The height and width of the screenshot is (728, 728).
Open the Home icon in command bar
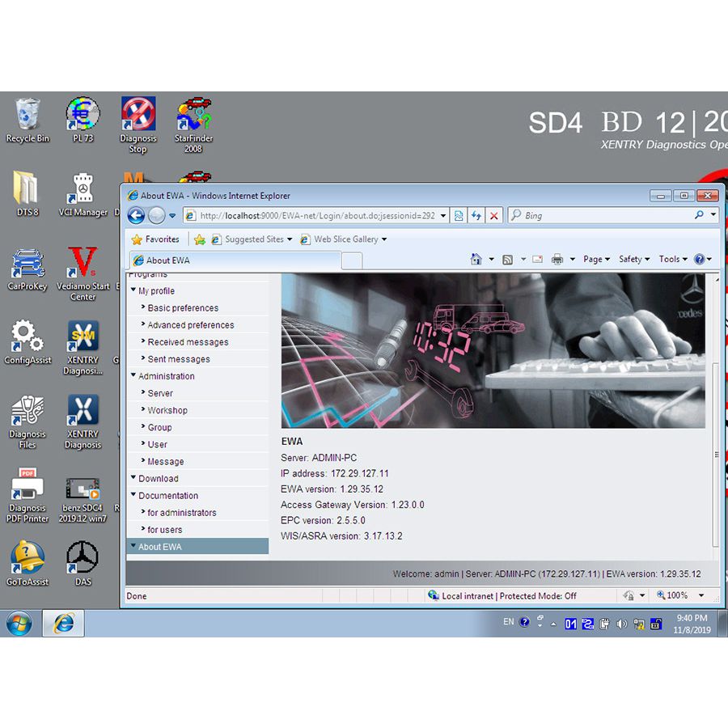pyautogui.click(x=476, y=260)
